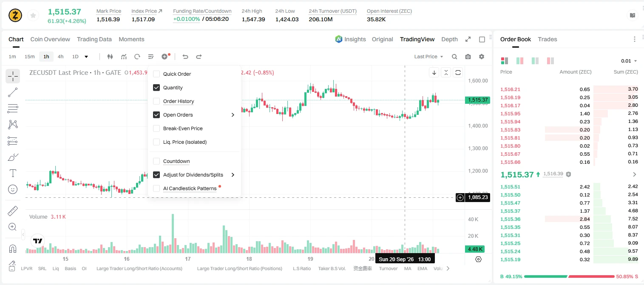Enable the Quick Order checkbox

[x=156, y=74]
